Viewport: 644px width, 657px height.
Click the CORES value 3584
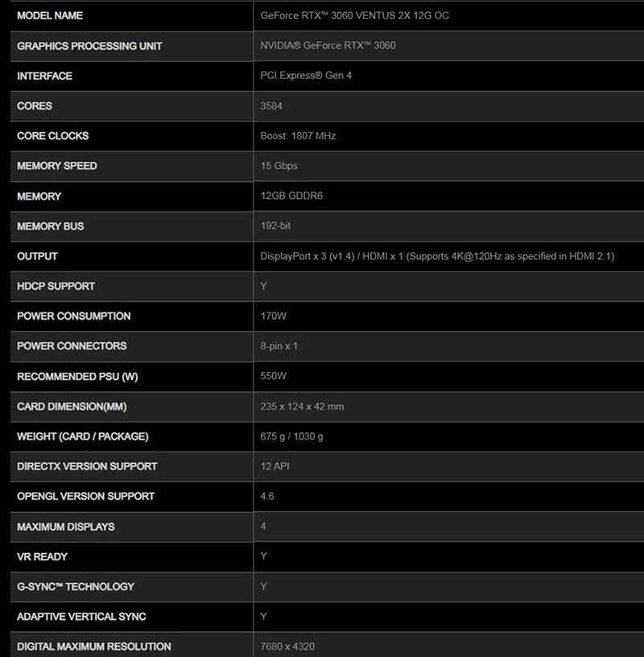point(271,105)
